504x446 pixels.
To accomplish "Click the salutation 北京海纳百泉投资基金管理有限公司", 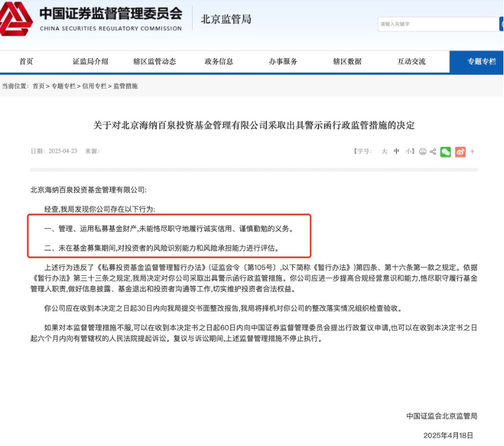I will click(88, 190).
